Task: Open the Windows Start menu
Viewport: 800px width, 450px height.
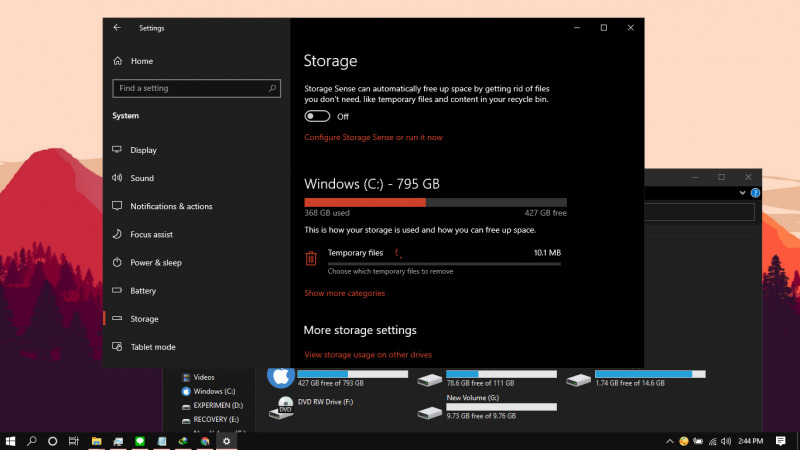Action: [10, 441]
